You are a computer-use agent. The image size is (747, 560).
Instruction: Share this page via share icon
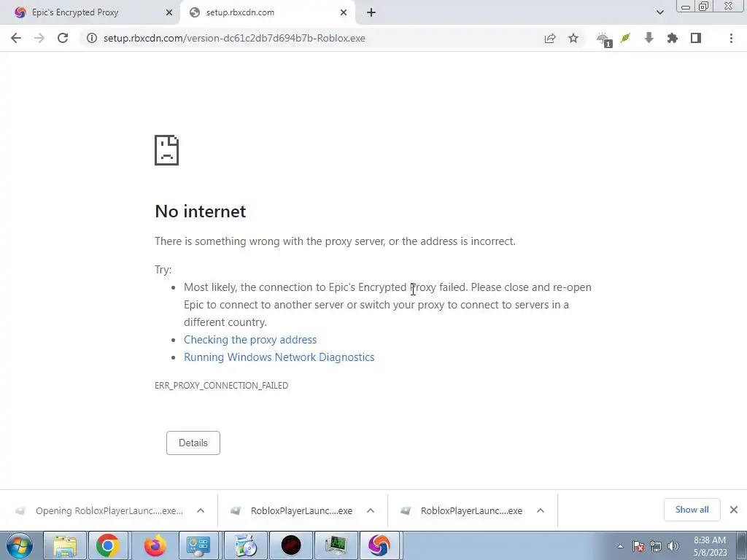tap(550, 38)
